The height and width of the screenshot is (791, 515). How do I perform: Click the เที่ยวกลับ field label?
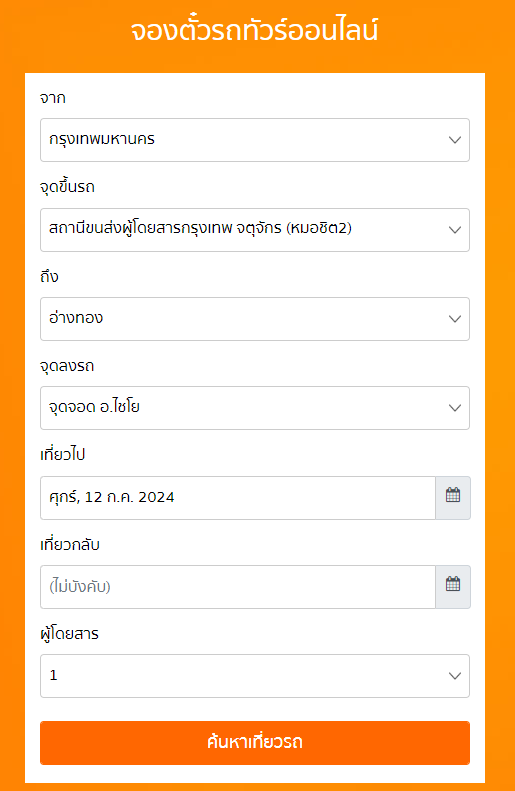[70, 544]
